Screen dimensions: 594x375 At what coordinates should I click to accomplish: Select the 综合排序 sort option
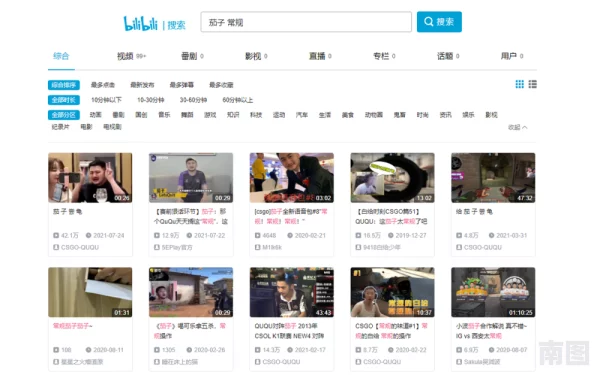[64, 85]
